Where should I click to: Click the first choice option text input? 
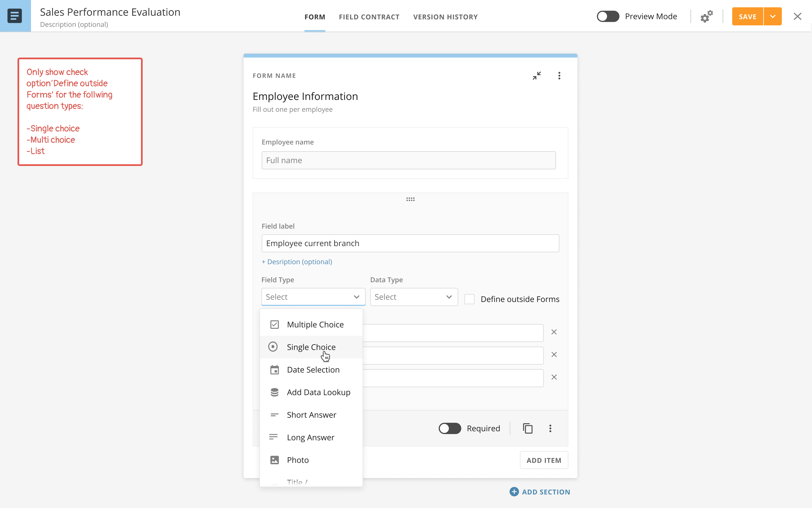click(453, 333)
